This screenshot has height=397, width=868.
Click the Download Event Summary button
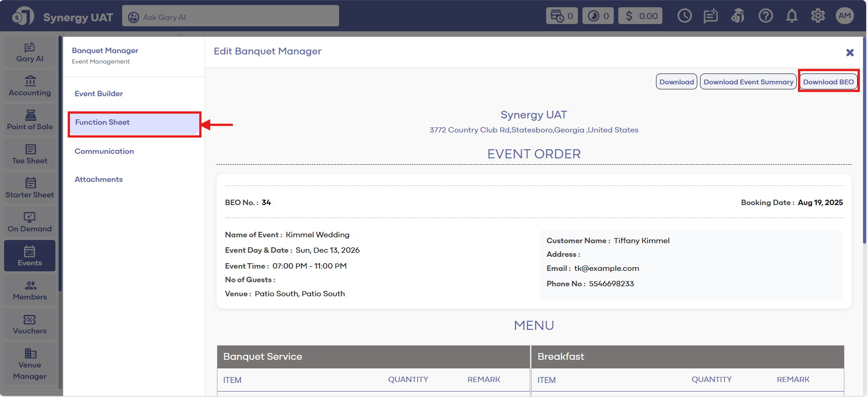coord(748,82)
